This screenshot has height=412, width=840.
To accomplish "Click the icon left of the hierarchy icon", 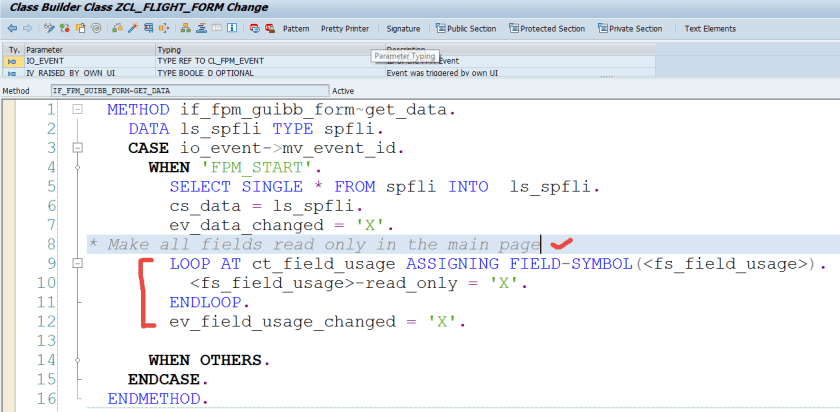I will point(164,28).
